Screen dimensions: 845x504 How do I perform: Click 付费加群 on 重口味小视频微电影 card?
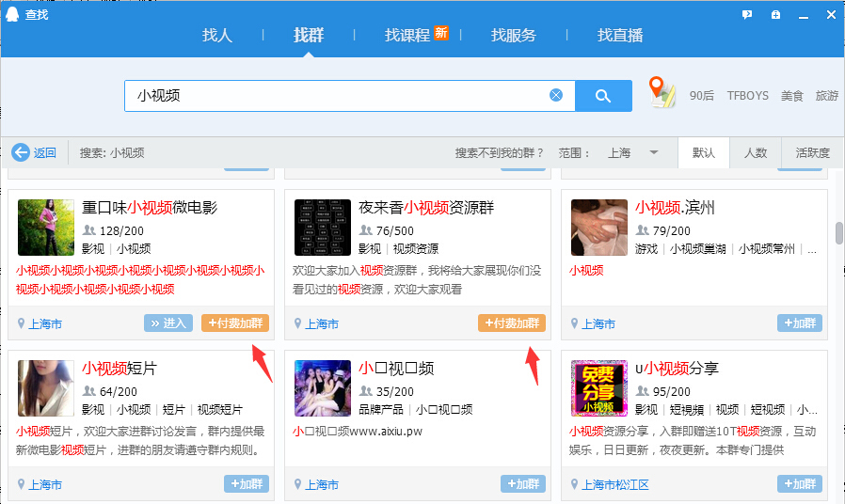[235, 323]
